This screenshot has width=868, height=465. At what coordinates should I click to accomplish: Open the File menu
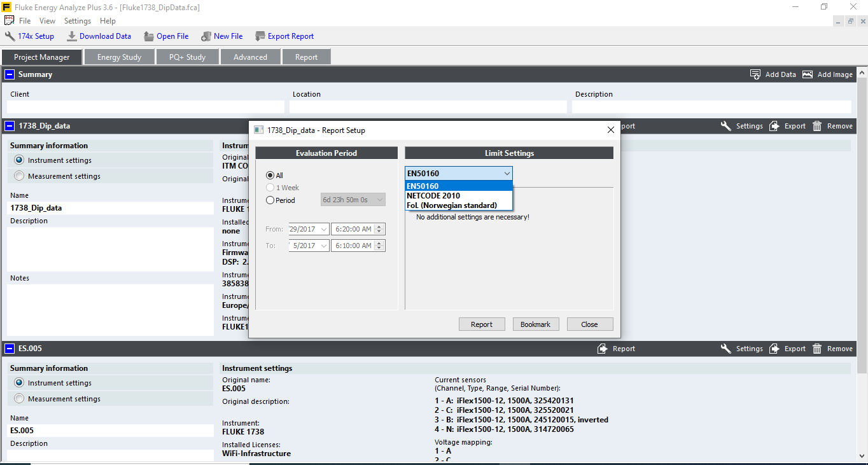click(x=25, y=21)
